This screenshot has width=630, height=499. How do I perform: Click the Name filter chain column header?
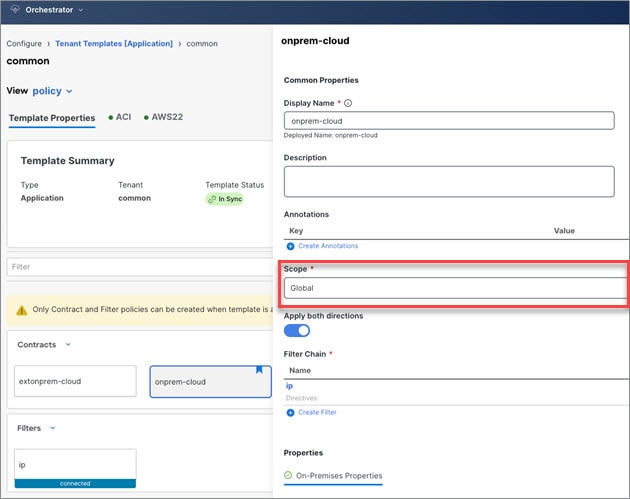(300, 370)
